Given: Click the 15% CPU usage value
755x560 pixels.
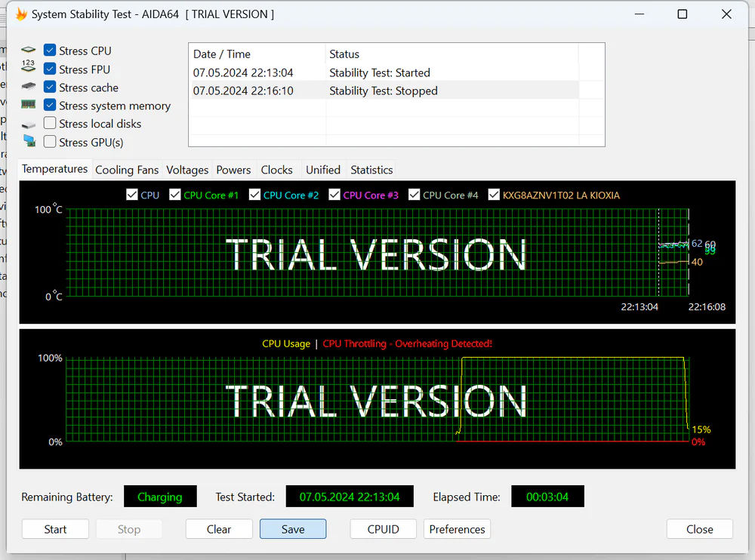Looking at the screenshot, I should point(701,429).
